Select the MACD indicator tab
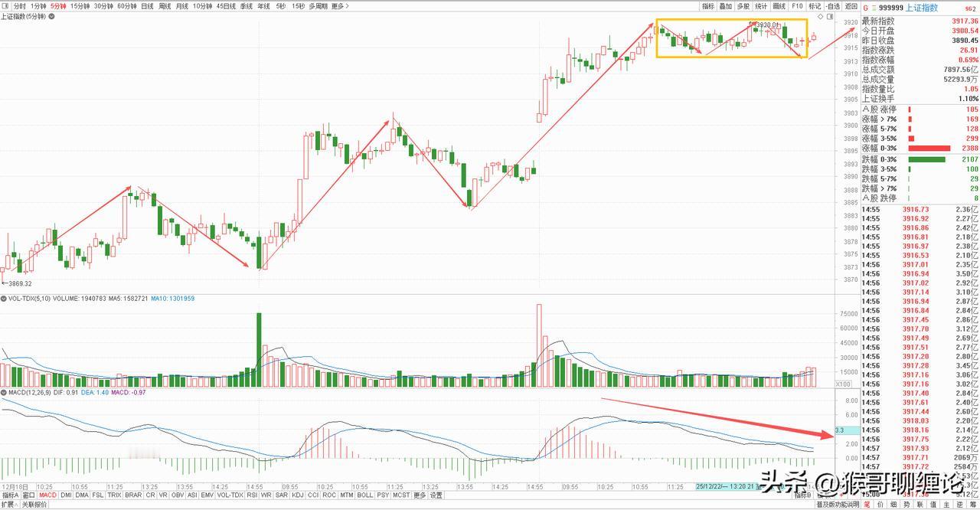 47,495
